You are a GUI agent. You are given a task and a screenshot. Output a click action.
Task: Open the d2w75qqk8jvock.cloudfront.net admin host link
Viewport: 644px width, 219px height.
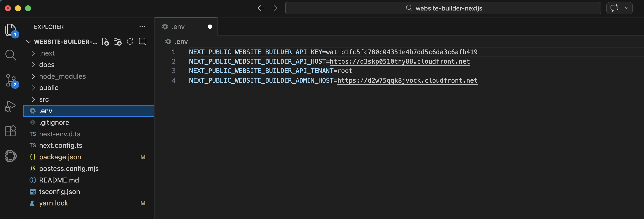407,80
